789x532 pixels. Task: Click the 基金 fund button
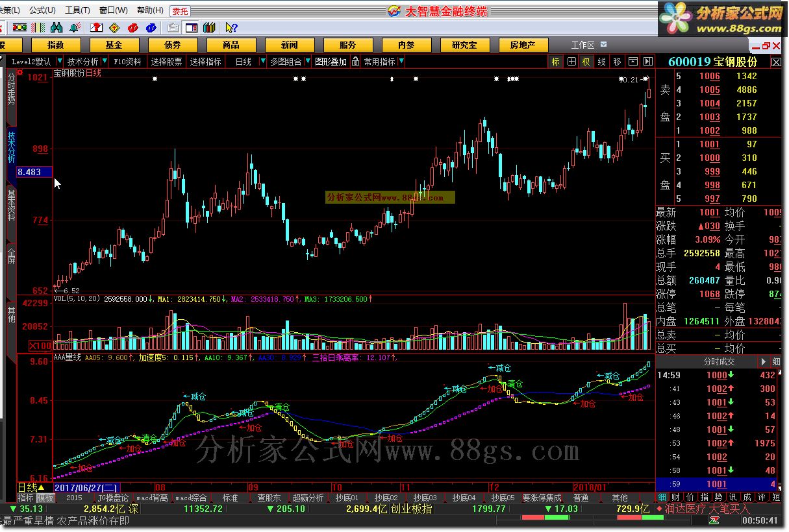[x=114, y=45]
